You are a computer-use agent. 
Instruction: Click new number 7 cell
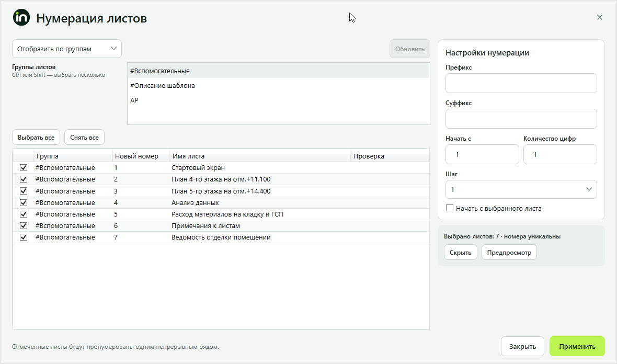[x=116, y=237]
